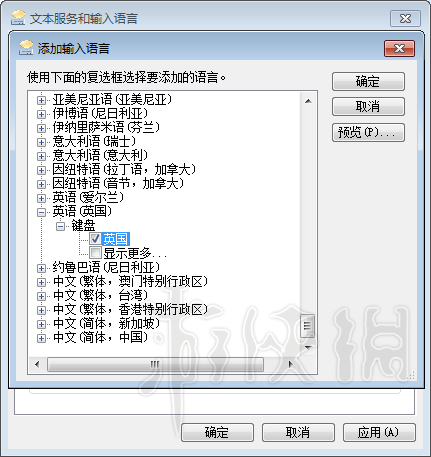Collapse the 键盘 sub-node
Viewport: 431px width, 457px height.
(x=60, y=226)
